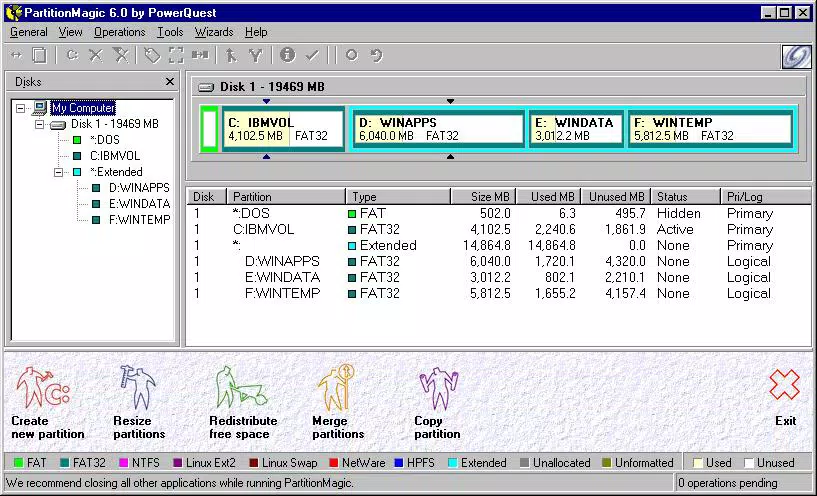This screenshot has width=817, height=496.
Task: Click the Y-shaped Split toolbar icon
Action: pos(255,55)
